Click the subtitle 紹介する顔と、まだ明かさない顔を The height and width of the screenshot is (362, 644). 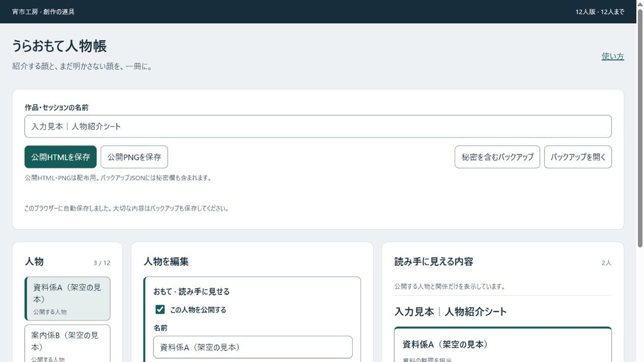(82, 67)
